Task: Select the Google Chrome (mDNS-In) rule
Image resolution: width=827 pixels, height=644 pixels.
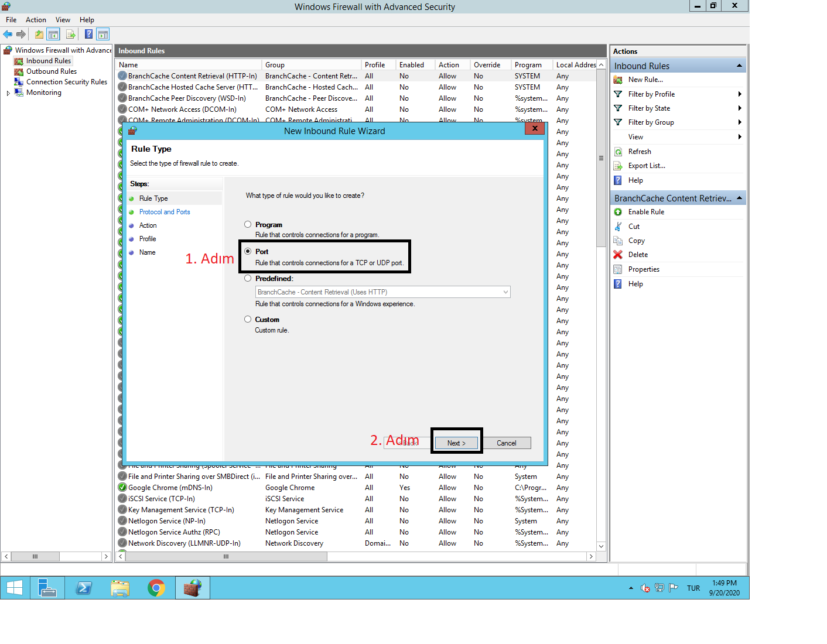Action: tap(170, 488)
